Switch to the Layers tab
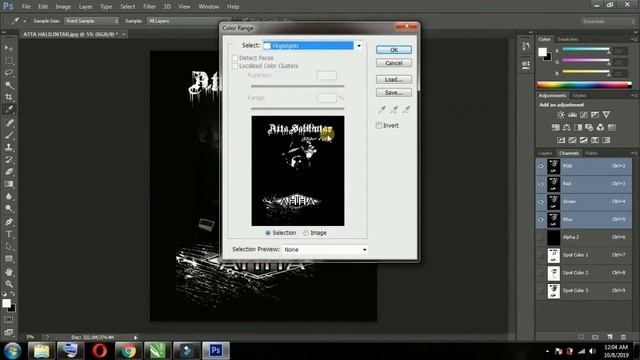 546,153
